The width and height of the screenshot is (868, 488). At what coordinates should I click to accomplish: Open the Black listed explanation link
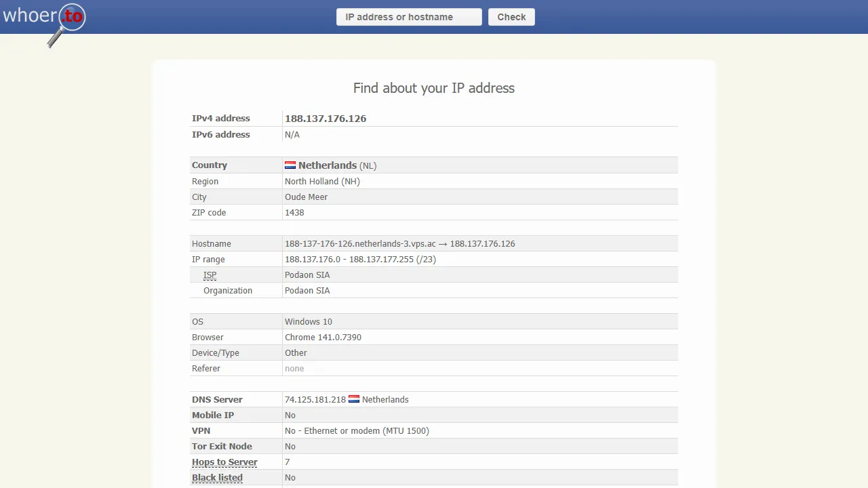click(x=217, y=477)
